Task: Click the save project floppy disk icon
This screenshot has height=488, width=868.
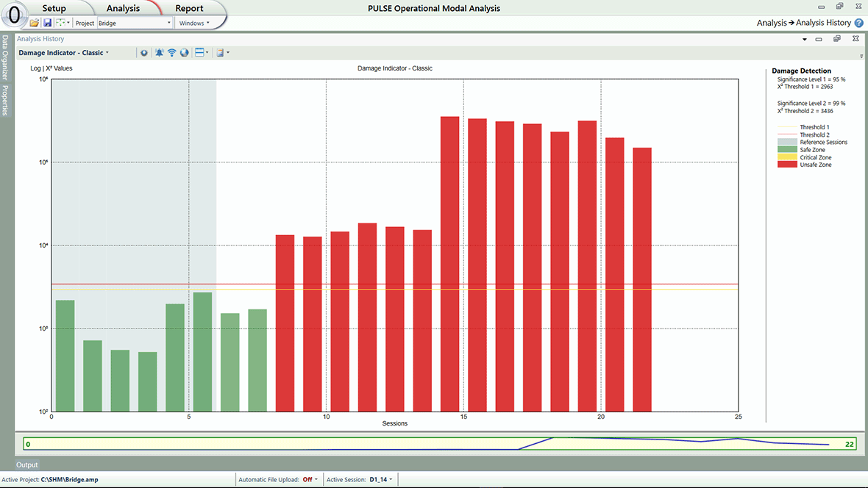Action: click(x=47, y=23)
